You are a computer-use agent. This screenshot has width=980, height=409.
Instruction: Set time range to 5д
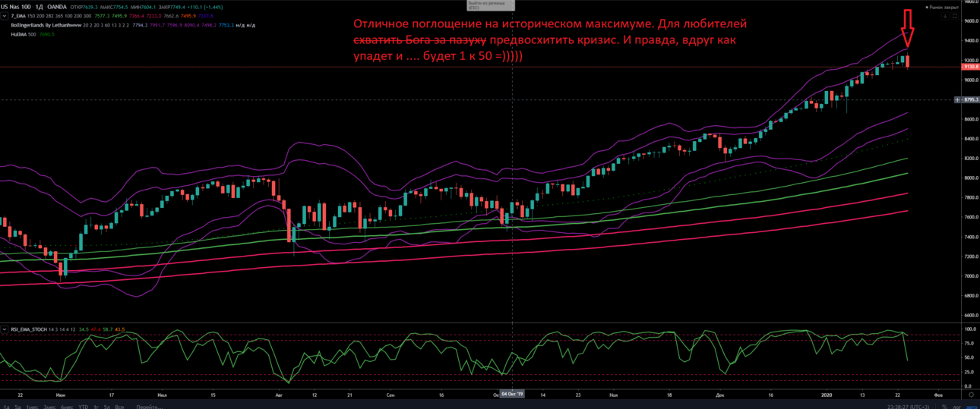(x=17, y=405)
